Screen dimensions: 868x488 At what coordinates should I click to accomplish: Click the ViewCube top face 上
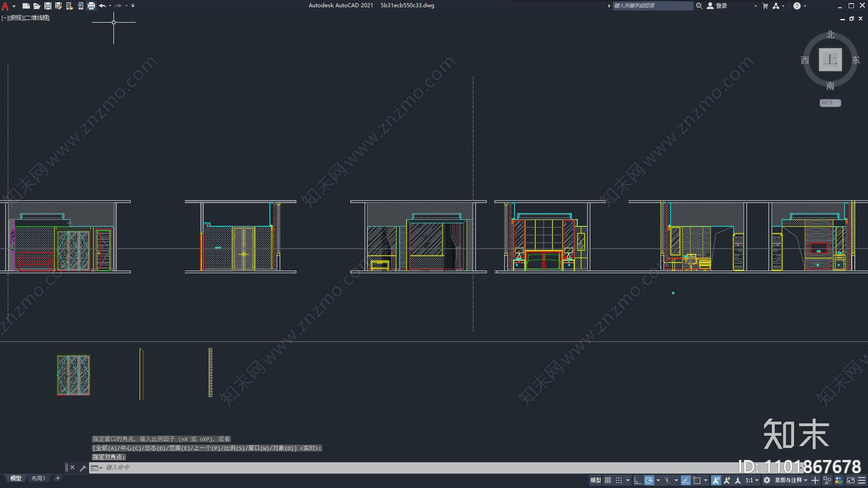(x=830, y=60)
